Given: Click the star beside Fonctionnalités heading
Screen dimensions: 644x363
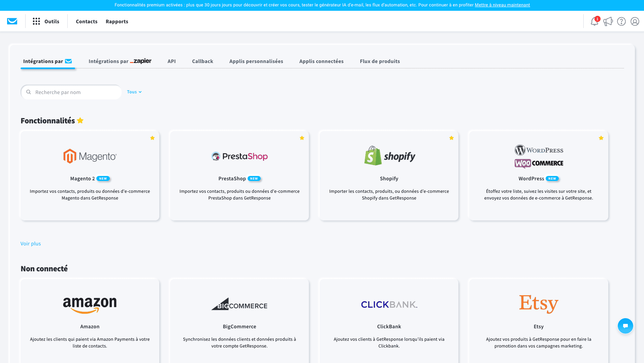Looking at the screenshot, I should [x=80, y=120].
